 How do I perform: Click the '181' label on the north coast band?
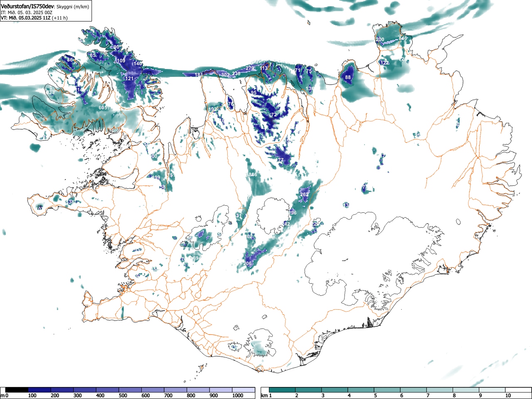[x=199, y=75]
